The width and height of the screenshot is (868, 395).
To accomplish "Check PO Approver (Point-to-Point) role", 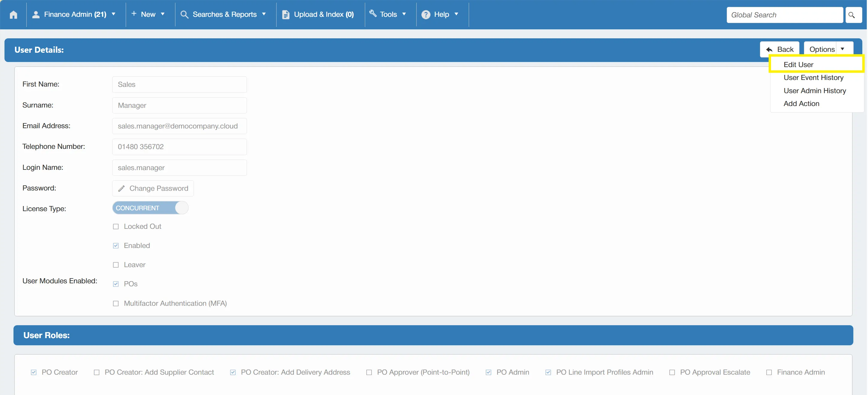I will [x=369, y=373].
